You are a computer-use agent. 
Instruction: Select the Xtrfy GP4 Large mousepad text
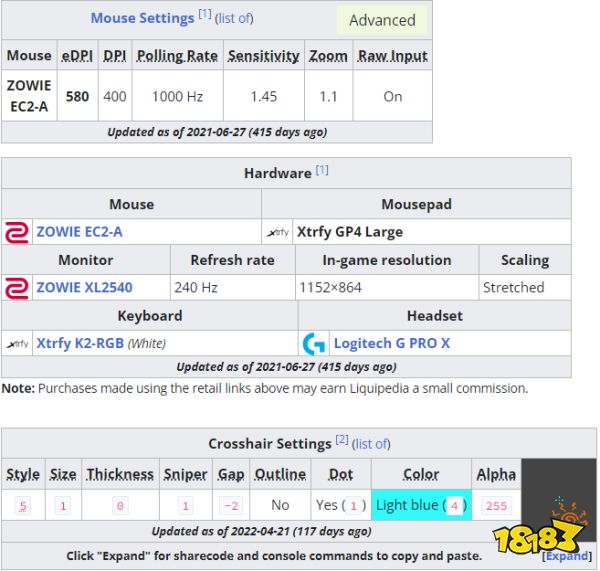tap(350, 232)
